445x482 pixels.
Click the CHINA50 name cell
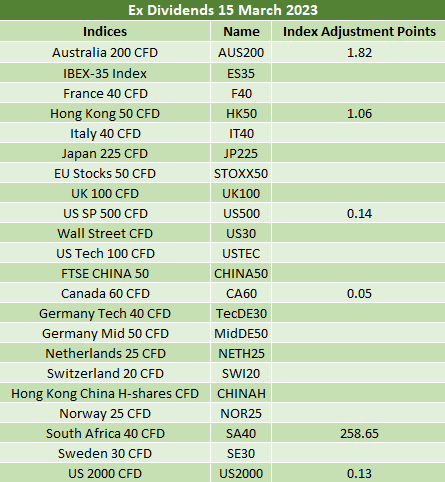pos(241,273)
